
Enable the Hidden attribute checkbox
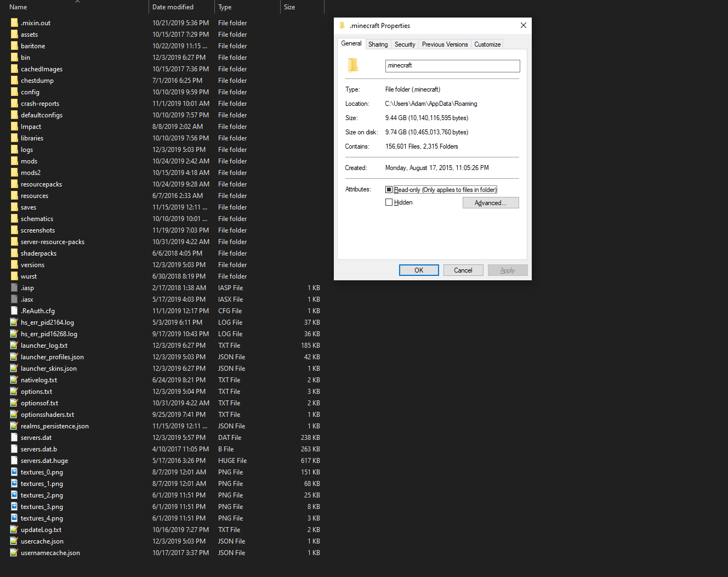[x=389, y=202]
